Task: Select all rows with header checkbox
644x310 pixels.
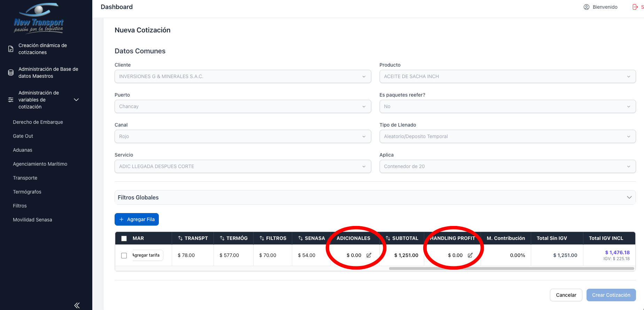Action: coord(124,239)
